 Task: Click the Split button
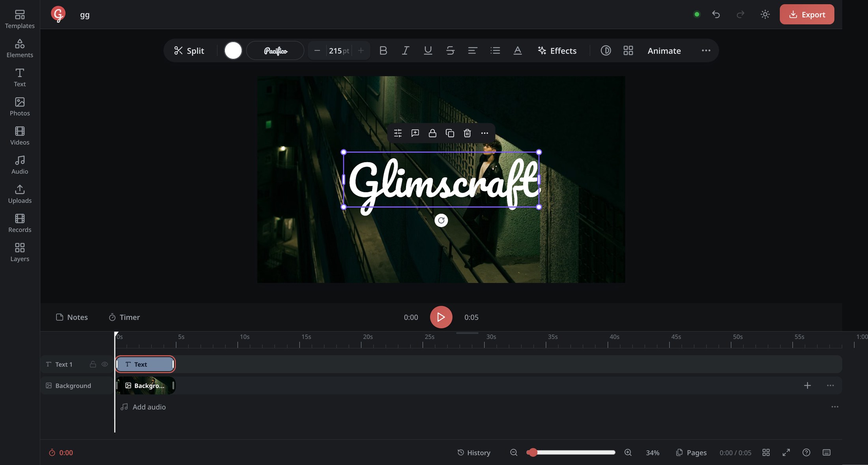189,51
